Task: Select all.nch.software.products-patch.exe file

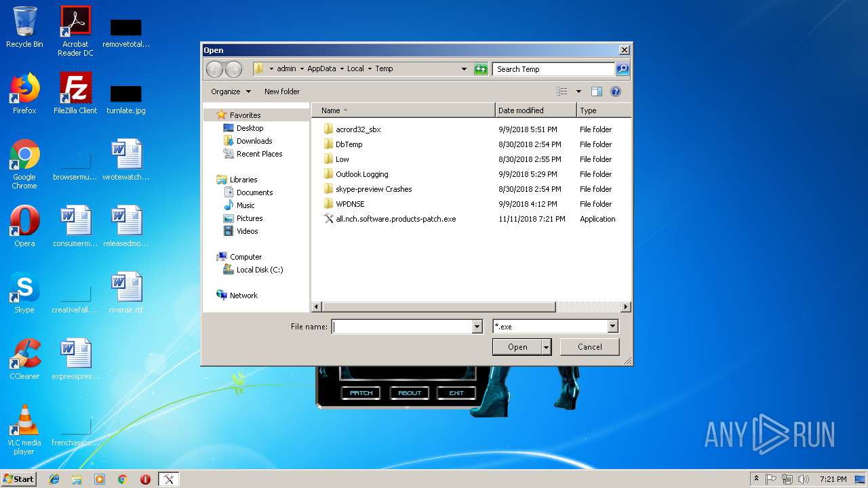Action: pyautogui.click(x=396, y=219)
